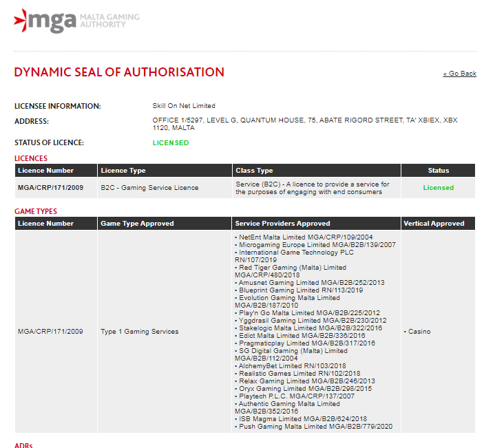The height and width of the screenshot is (448, 484).
Task: Click AlchemyBet Limited entry
Action: click(x=291, y=366)
